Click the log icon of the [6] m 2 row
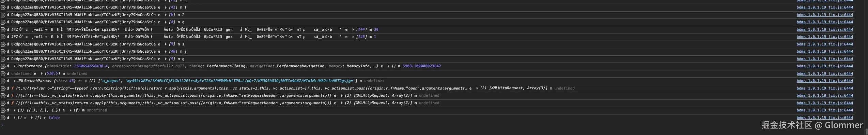The width and height of the screenshot is (868, 135). pos(3,15)
